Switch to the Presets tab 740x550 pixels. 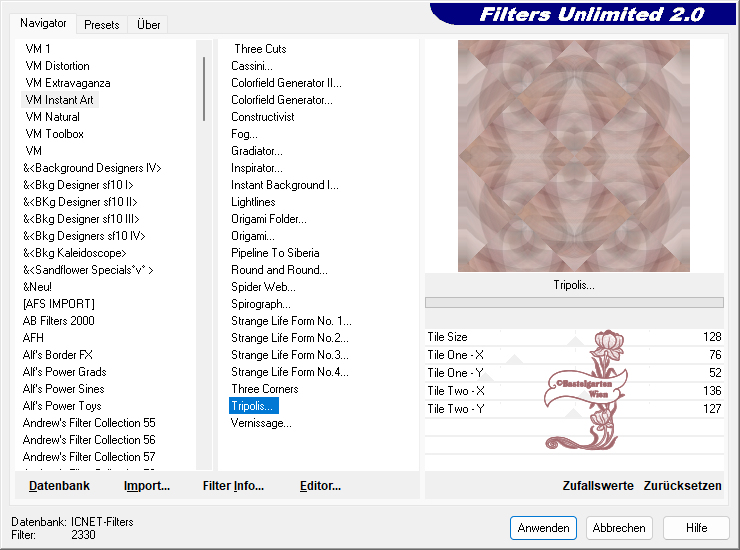pyautogui.click(x=102, y=24)
